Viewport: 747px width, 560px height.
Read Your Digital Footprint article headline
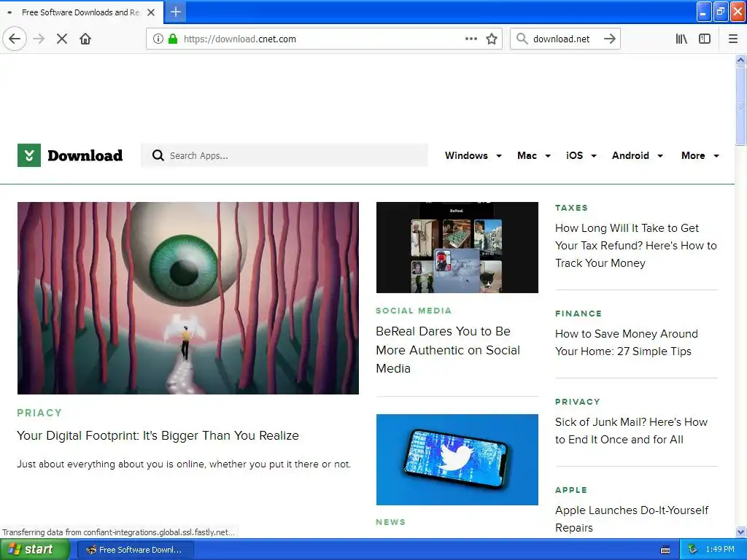158,435
